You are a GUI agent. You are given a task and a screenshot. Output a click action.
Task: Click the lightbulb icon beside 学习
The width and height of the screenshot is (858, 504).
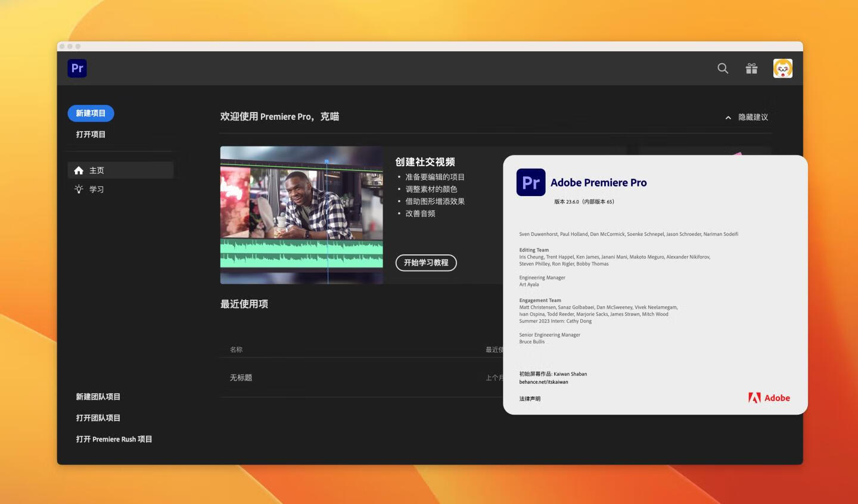pyautogui.click(x=79, y=189)
